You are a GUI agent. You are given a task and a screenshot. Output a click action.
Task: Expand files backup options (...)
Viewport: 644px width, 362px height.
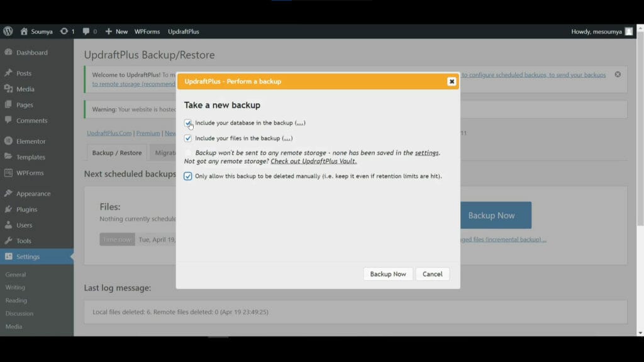(287, 138)
